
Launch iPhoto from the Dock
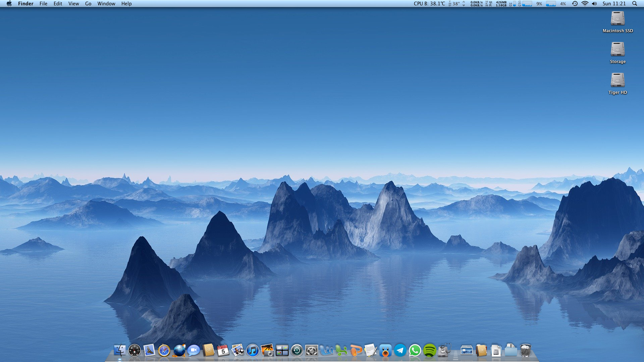coord(267,351)
